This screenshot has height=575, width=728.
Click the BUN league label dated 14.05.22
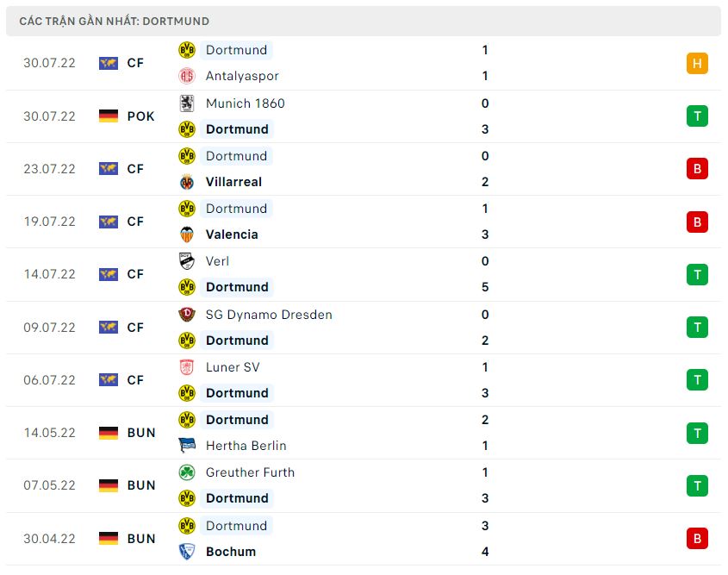pos(141,433)
